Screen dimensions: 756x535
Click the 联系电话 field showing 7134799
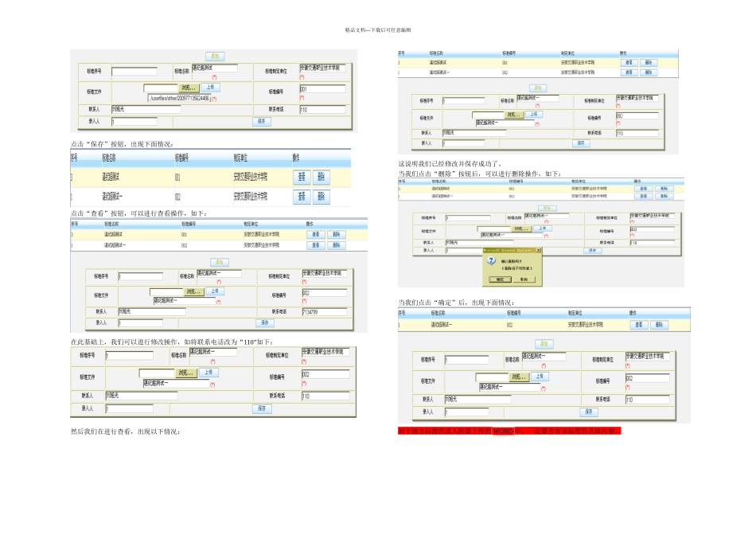point(325,312)
